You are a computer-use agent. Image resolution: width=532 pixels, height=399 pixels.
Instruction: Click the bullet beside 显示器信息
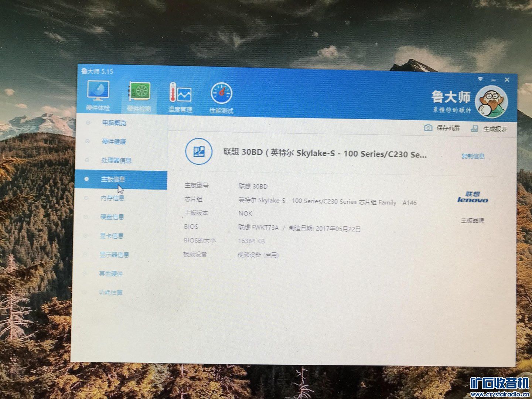(x=85, y=255)
